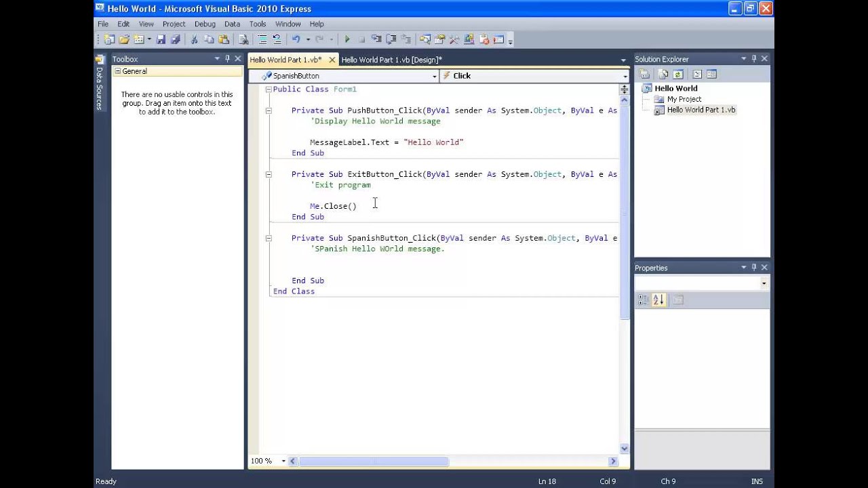The image size is (868, 488).
Task: Open Solution Explorer from the main toolbar
Action: pos(425,39)
